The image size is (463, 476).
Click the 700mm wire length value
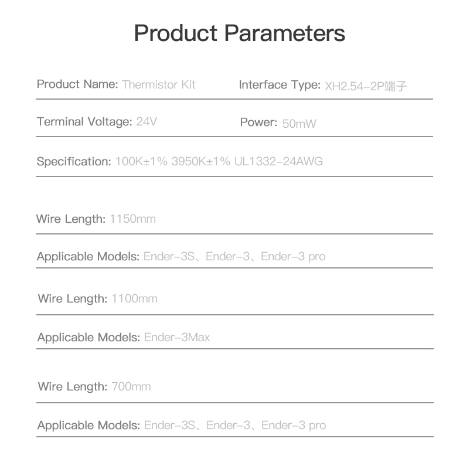pyautogui.click(x=131, y=386)
